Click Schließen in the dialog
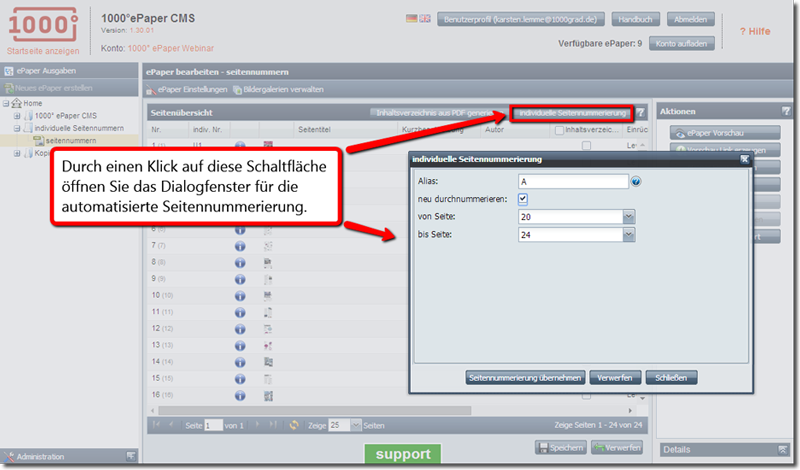The height and width of the screenshot is (470, 800). [x=671, y=378]
